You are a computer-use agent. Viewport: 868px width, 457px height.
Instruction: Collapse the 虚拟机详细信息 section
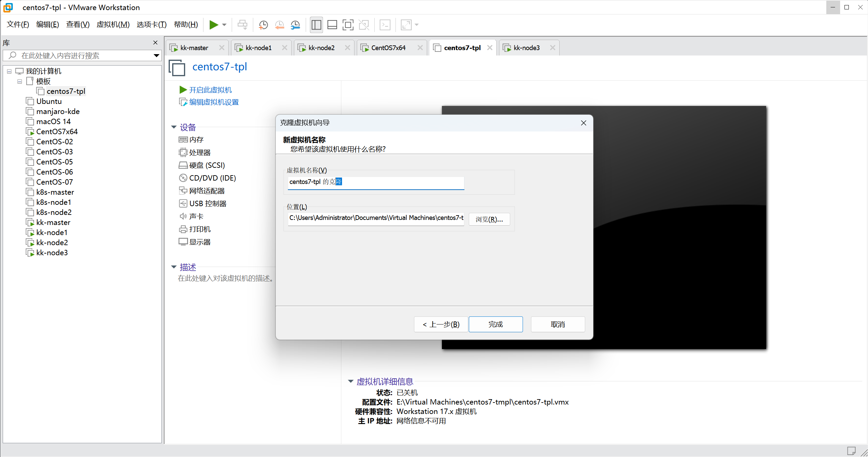[x=350, y=382]
